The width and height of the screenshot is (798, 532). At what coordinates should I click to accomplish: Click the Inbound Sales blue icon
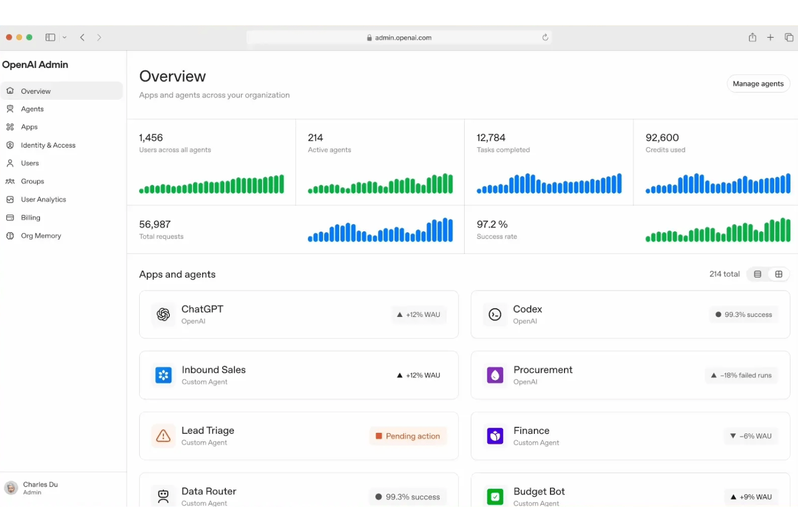(163, 375)
